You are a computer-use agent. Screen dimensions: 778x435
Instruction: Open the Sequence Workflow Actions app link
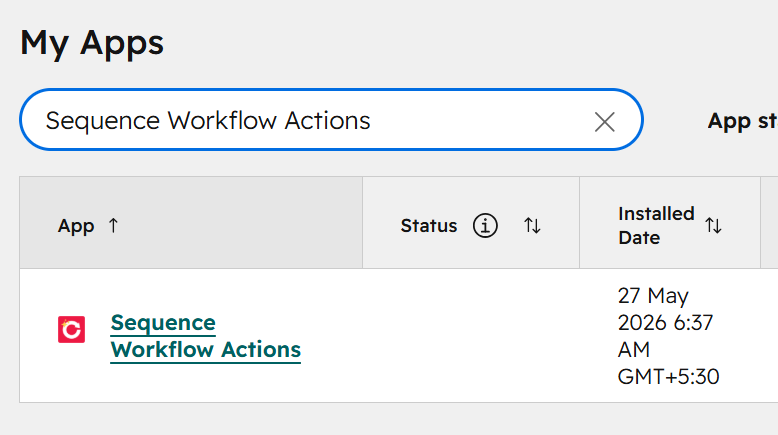[x=205, y=336]
